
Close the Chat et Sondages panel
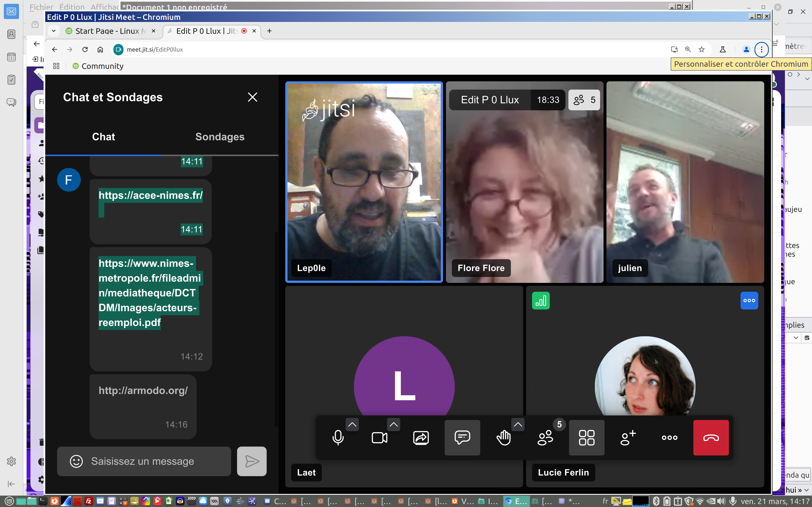[x=252, y=97]
